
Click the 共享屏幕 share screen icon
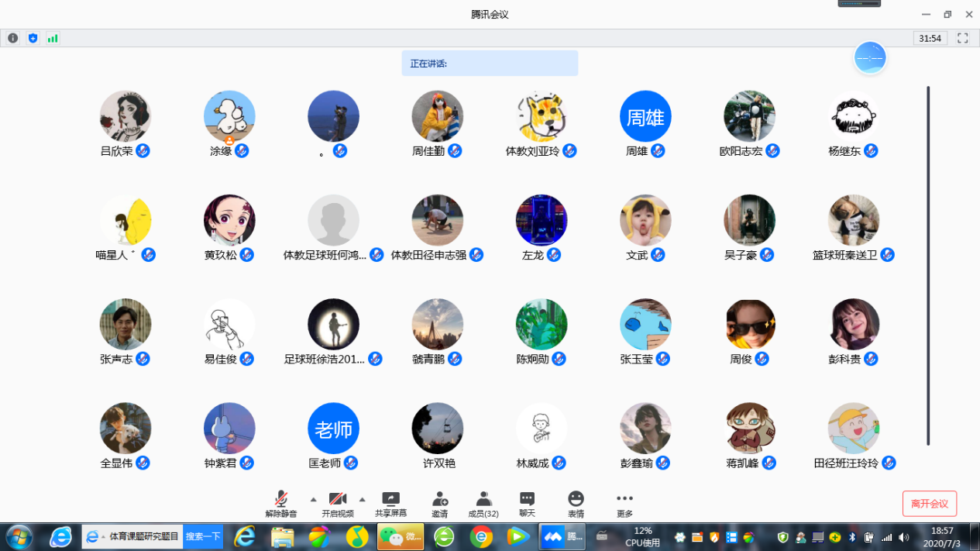[390, 499]
